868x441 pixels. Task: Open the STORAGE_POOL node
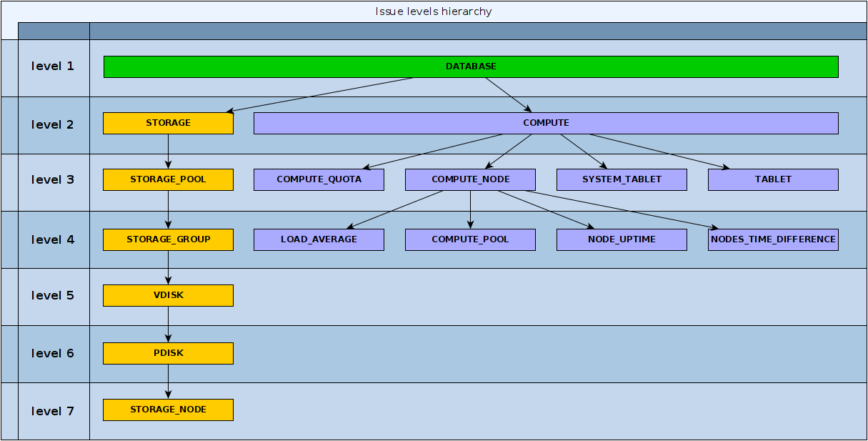point(168,179)
